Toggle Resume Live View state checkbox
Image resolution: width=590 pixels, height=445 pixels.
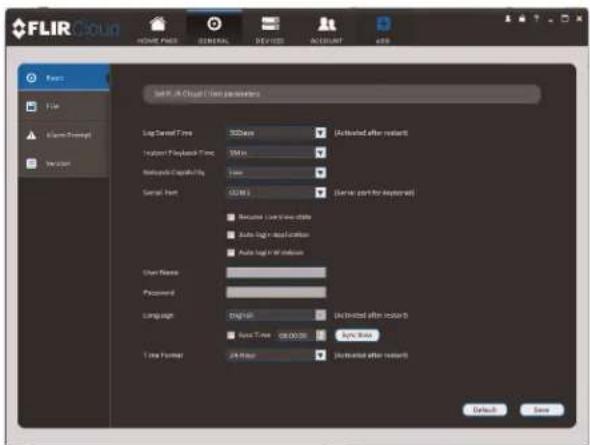click(231, 217)
